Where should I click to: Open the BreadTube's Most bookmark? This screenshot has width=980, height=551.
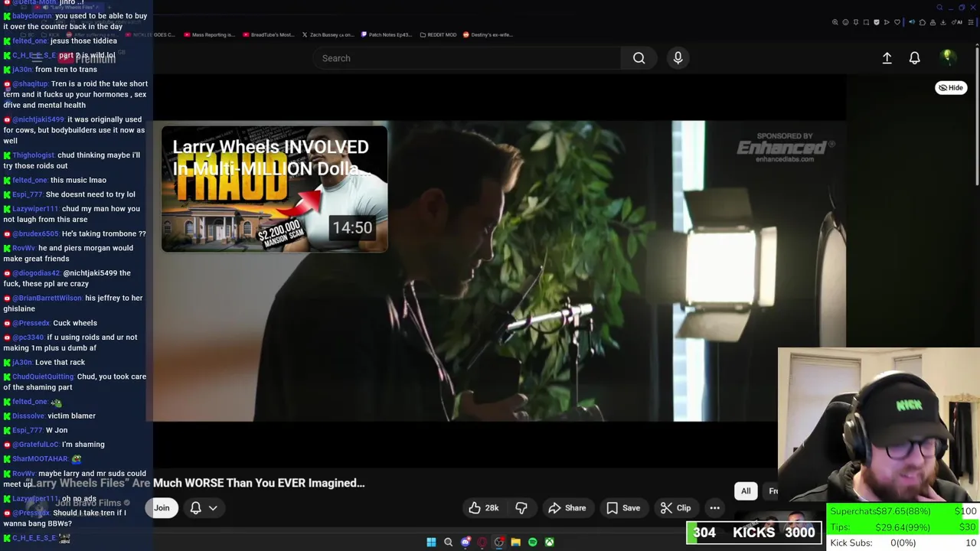pos(268,34)
